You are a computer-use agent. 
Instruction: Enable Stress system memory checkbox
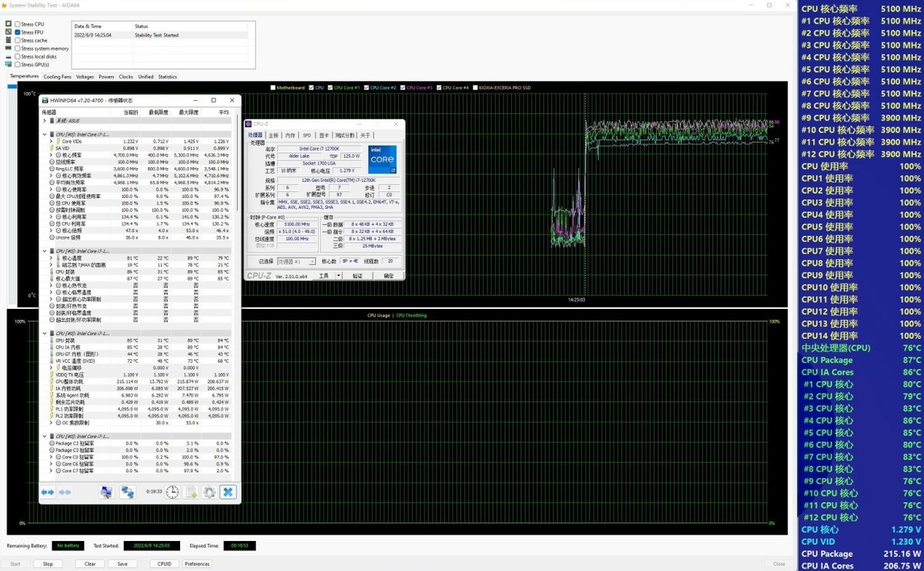click(x=17, y=49)
